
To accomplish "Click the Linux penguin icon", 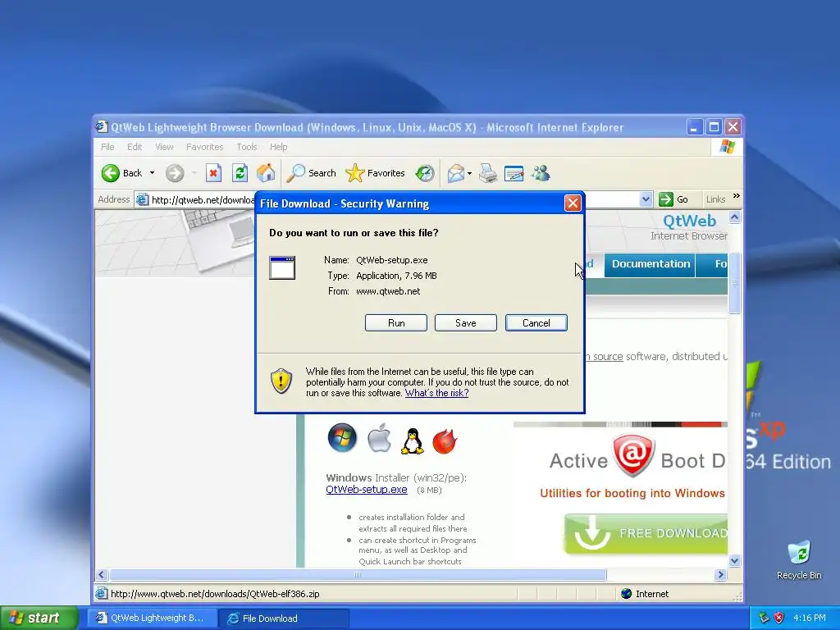I will (412, 441).
